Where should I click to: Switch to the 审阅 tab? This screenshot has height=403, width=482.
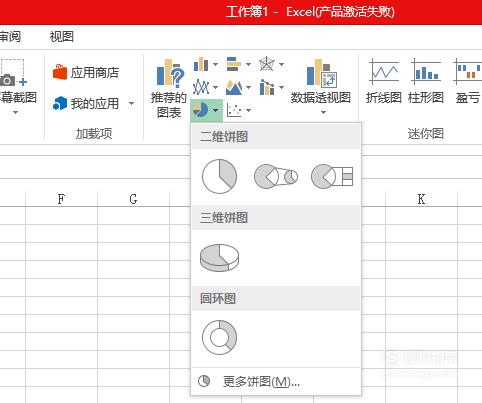(10, 36)
